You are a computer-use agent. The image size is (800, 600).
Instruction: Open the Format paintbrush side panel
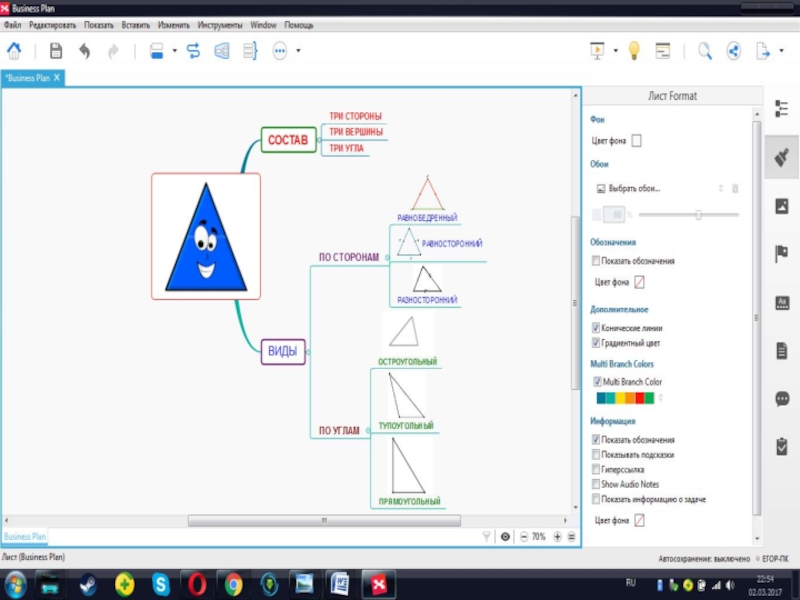[781, 156]
